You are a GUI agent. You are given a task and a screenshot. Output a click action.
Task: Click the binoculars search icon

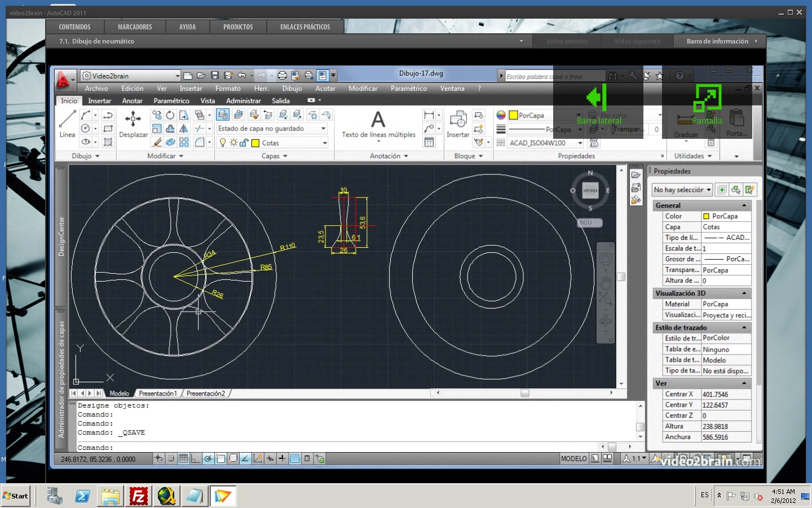613,76
